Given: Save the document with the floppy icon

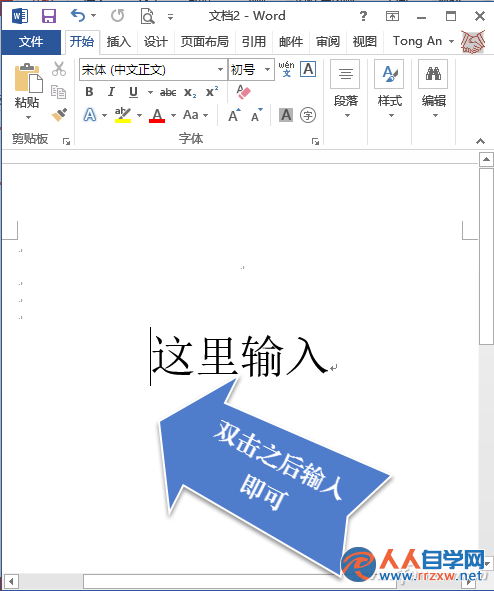Looking at the screenshot, I should [49, 16].
